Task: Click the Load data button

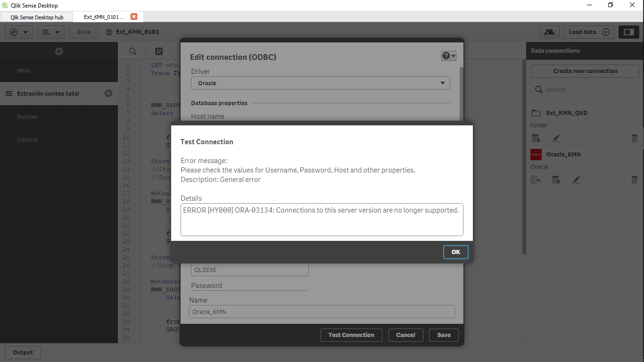Action: pos(589,32)
